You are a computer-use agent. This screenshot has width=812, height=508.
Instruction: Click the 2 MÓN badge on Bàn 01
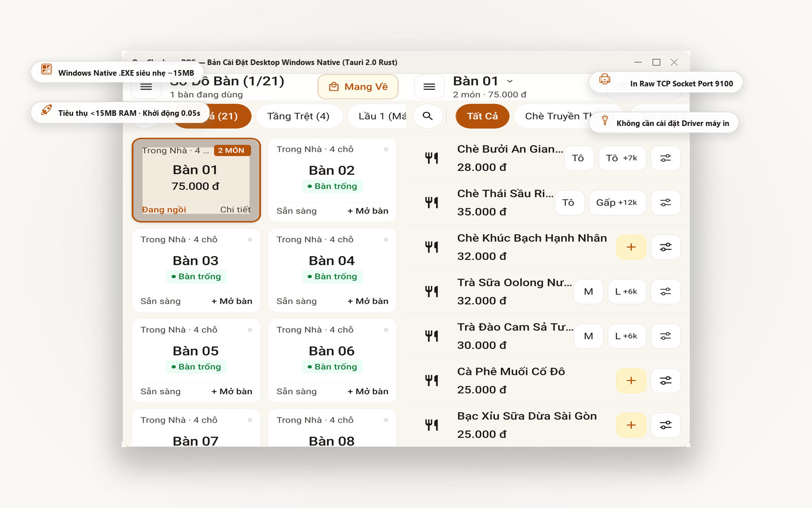232,150
